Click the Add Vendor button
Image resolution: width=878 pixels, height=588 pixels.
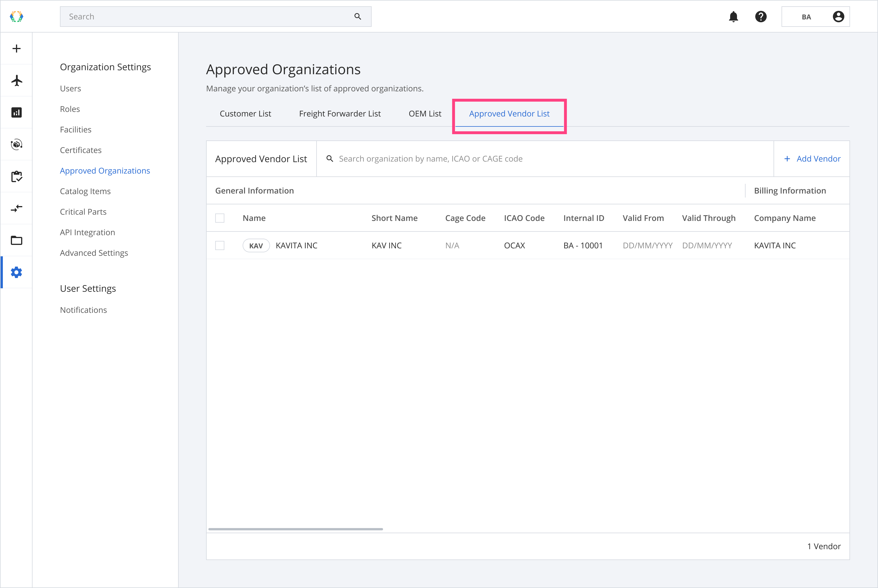[x=812, y=159]
